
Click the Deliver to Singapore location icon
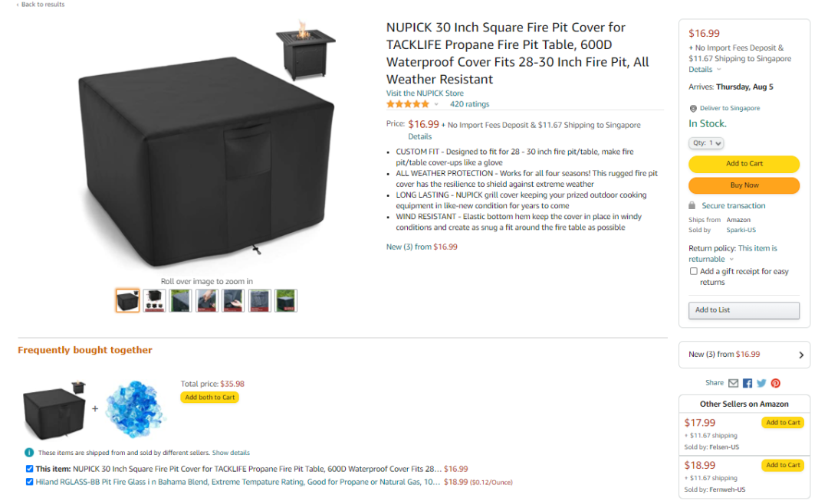coord(693,109)
